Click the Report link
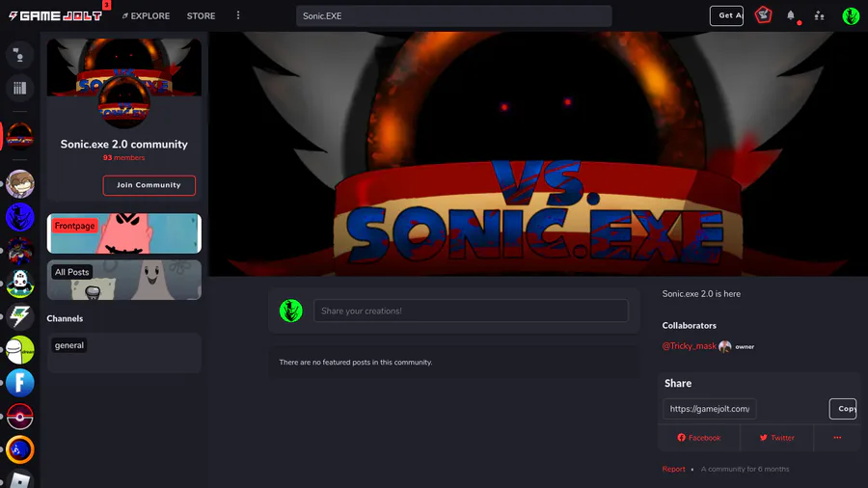 click(x=674, y=469)
